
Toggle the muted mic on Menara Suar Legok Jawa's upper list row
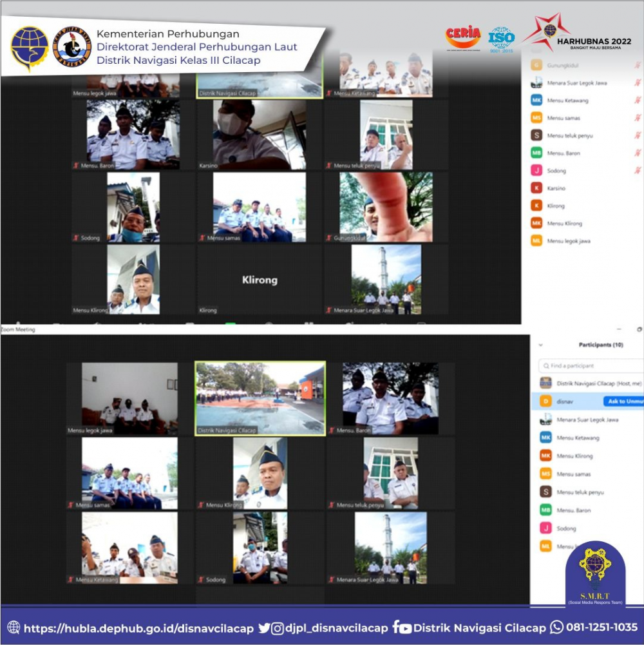638,82
